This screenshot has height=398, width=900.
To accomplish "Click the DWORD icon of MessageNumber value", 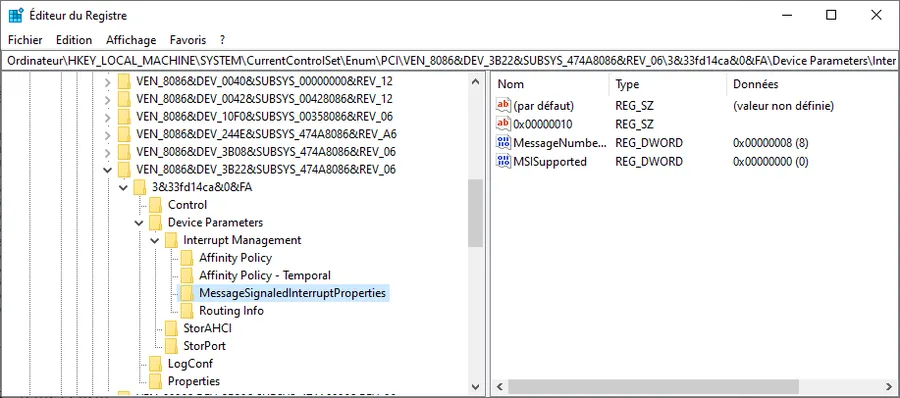I will pyautogui.click(x=503, y=142).
